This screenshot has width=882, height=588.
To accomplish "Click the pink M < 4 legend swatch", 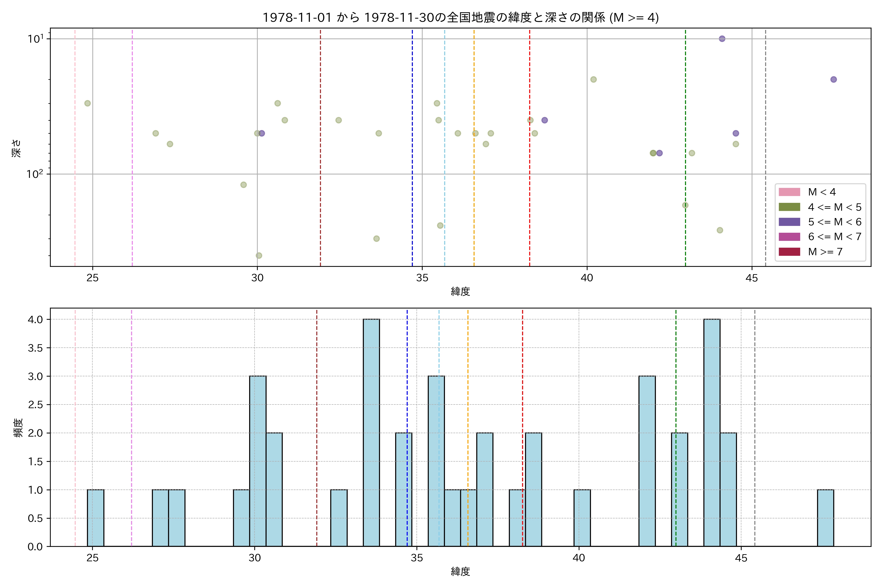I will [789, 192].
